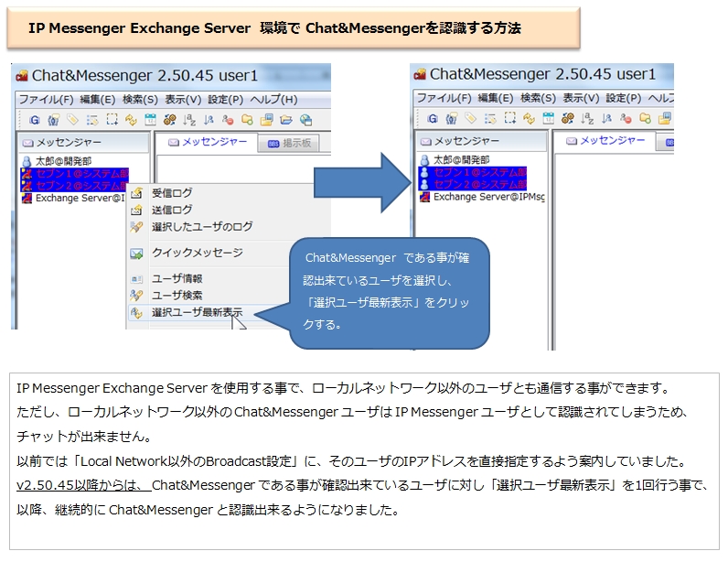This screenshot has width=728, height=562.
Task: Switch to メッセンジャー tab in left window
Action: pyautogui.click(x=208, y=142)
